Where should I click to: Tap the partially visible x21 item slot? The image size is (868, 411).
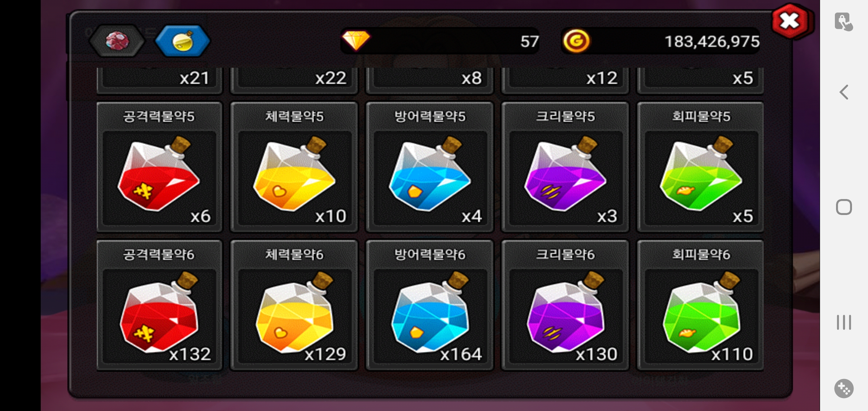pyautogui.click(x=159, y=80)
